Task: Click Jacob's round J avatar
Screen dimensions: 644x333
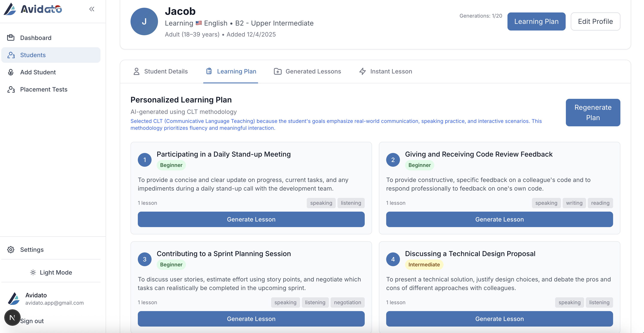Action: point(144,21)
